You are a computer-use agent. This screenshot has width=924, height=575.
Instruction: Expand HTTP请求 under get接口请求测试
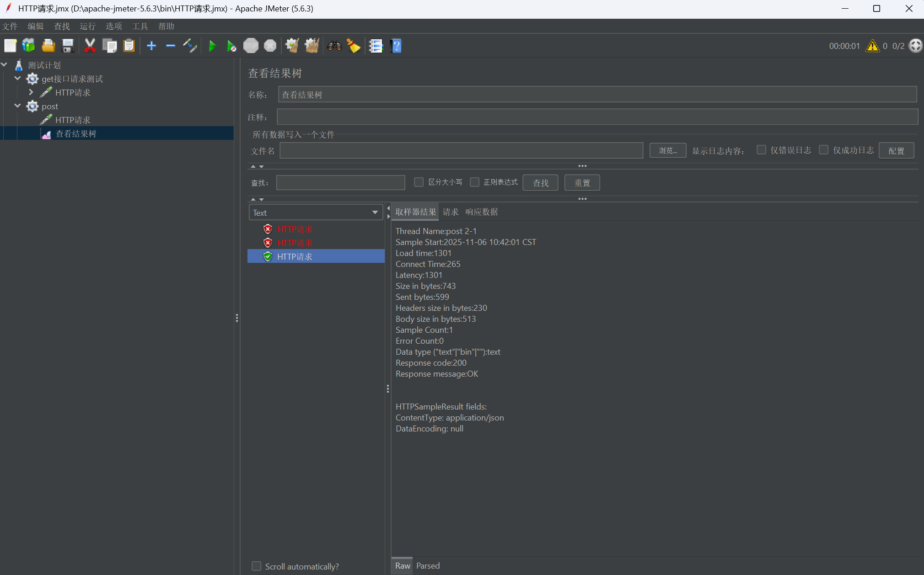point(31,92)
